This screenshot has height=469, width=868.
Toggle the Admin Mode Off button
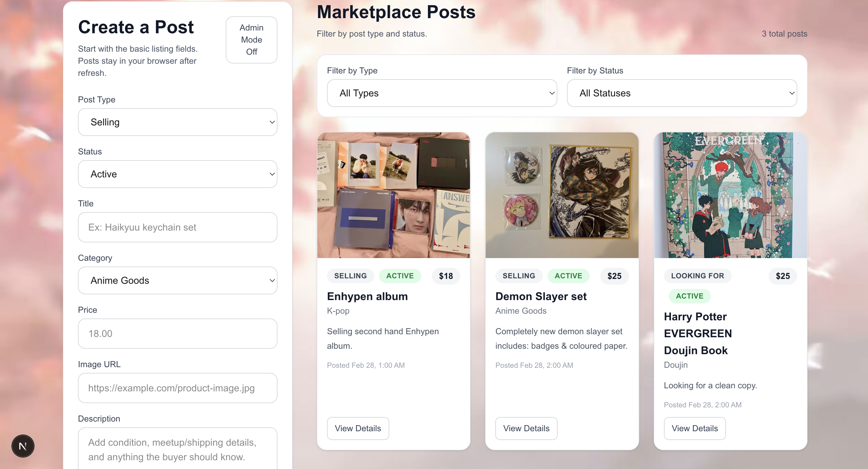click(251, 40)
